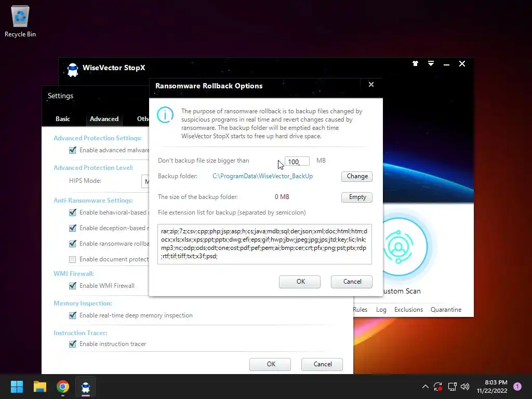Open the notification badge in the taskbar

tap(517, 387)
